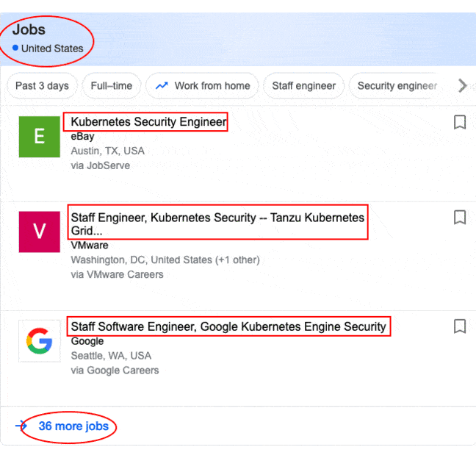Viewport: 476px width, 458px height.
Task: Open Staff Software Engineer, Google Kubernetes listing
Action: [x=228, y=326]
